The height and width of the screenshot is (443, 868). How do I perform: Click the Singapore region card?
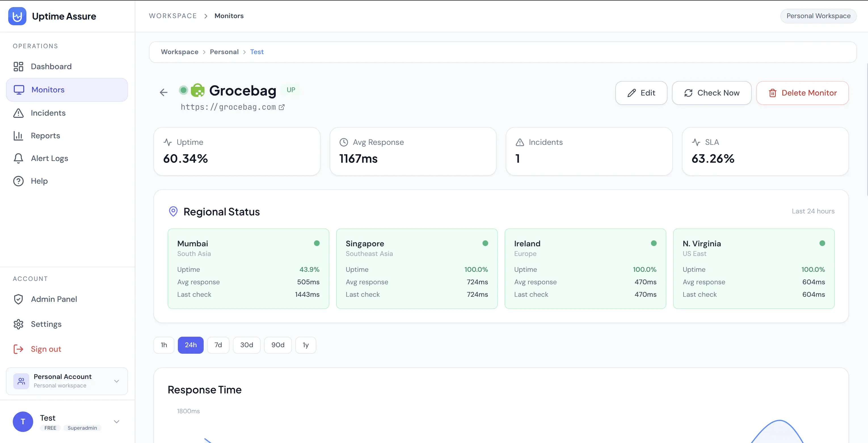pos(417,269)
